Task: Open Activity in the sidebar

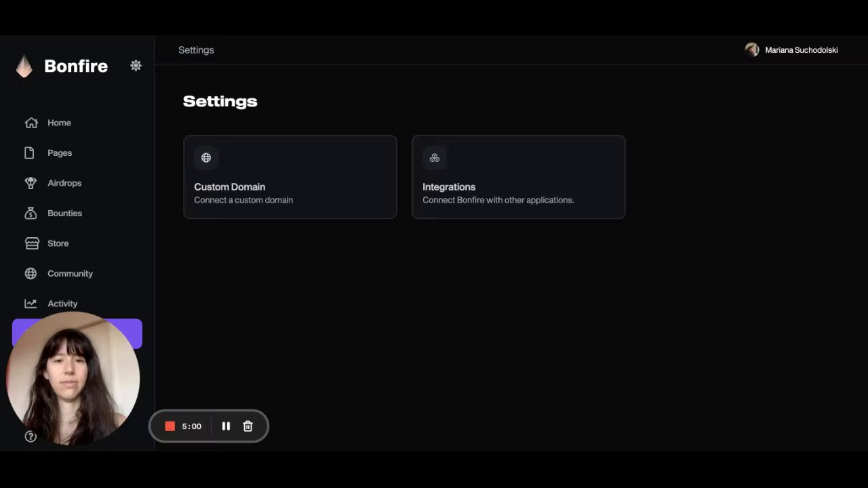Action: (x=62, y=304)
